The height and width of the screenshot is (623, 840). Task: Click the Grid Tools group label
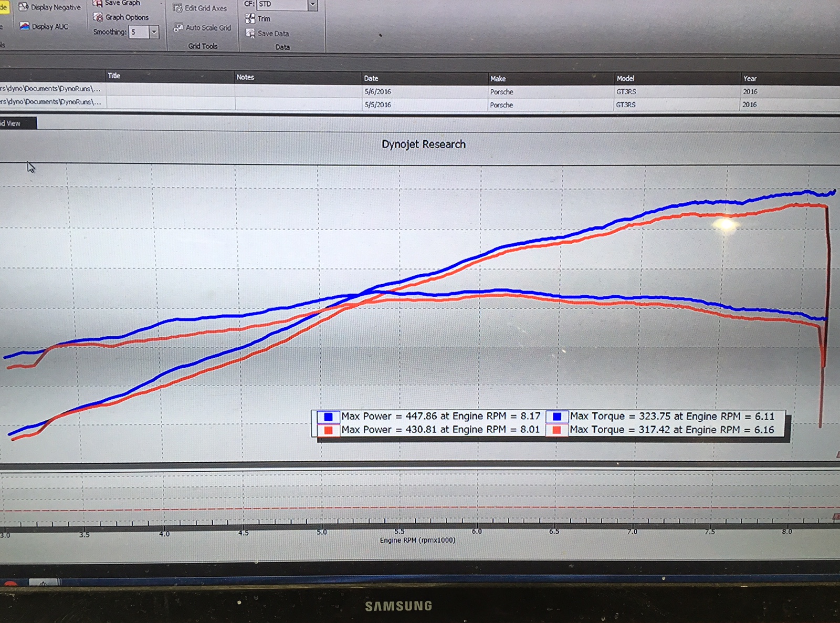coord(203,46)
